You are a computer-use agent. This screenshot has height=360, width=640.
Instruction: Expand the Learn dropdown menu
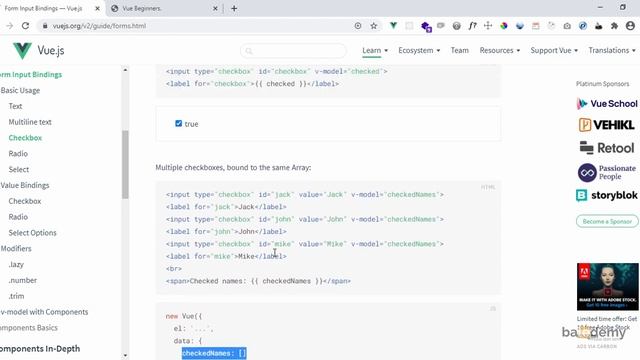click(x=375, y=50)
